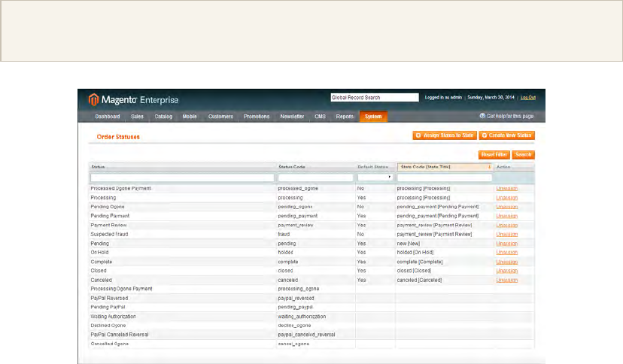Click the Status Code filter input field
Viewport: 623px width, 364px height.
(x=315, y=177)
